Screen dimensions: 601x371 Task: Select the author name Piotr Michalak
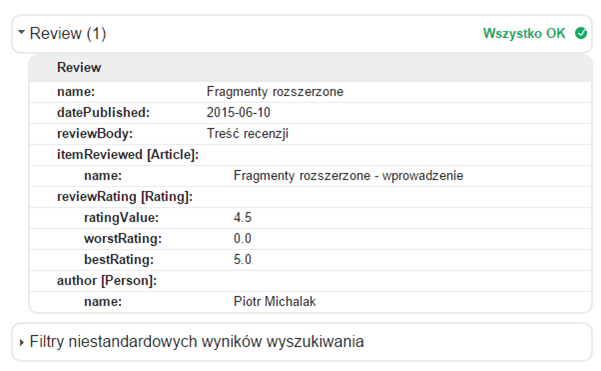[275, 302]
